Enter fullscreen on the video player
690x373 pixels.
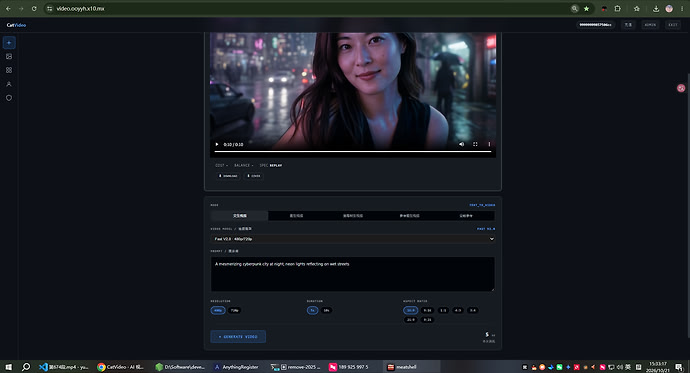475,144
